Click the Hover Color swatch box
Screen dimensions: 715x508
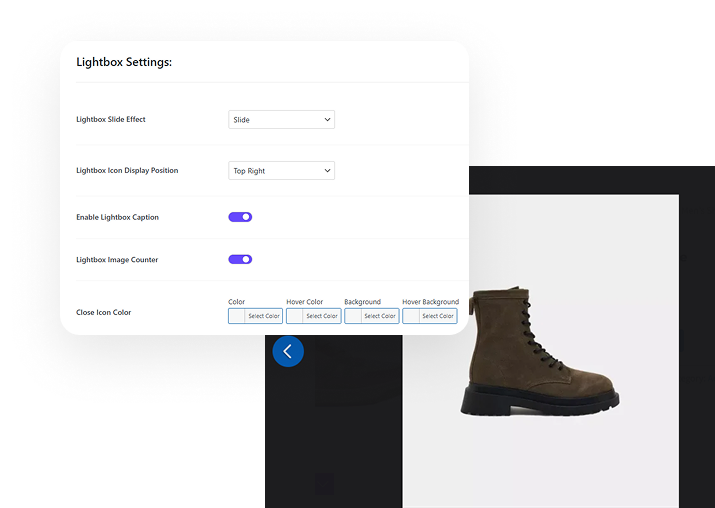point(295,316)
